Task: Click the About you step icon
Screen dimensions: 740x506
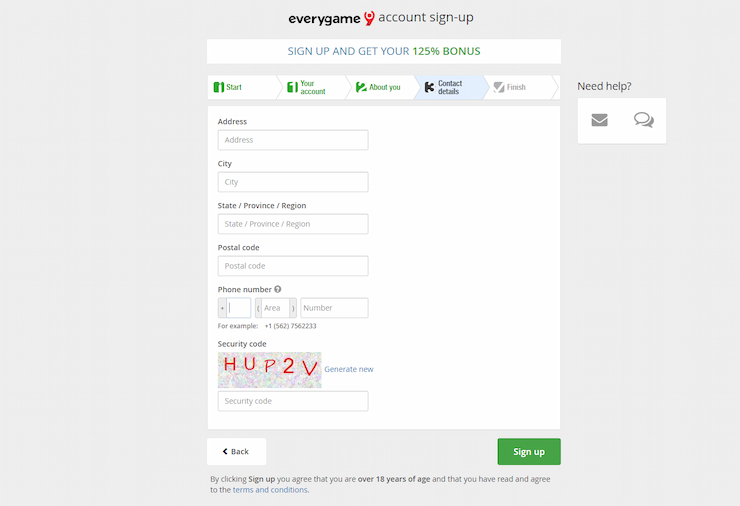Action: [361, 87]
